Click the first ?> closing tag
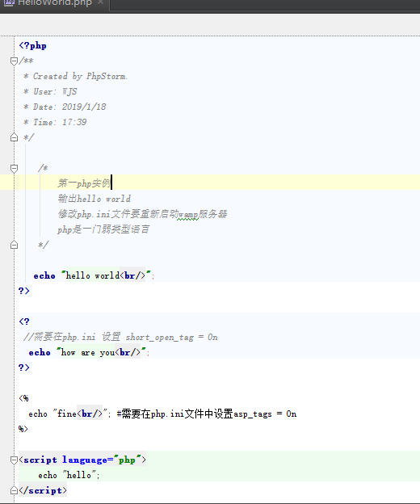Screen dimensions: 420x504 point(24,291)
